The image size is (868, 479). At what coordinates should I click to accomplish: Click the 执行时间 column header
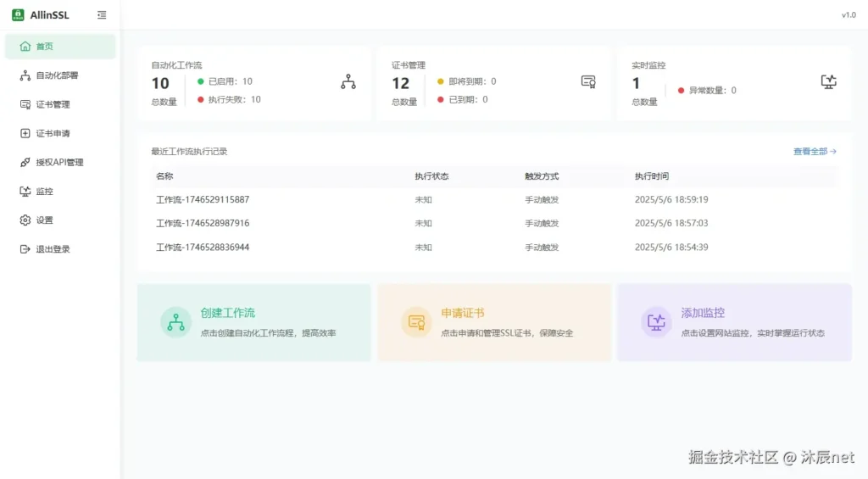[x=652, y=176]
